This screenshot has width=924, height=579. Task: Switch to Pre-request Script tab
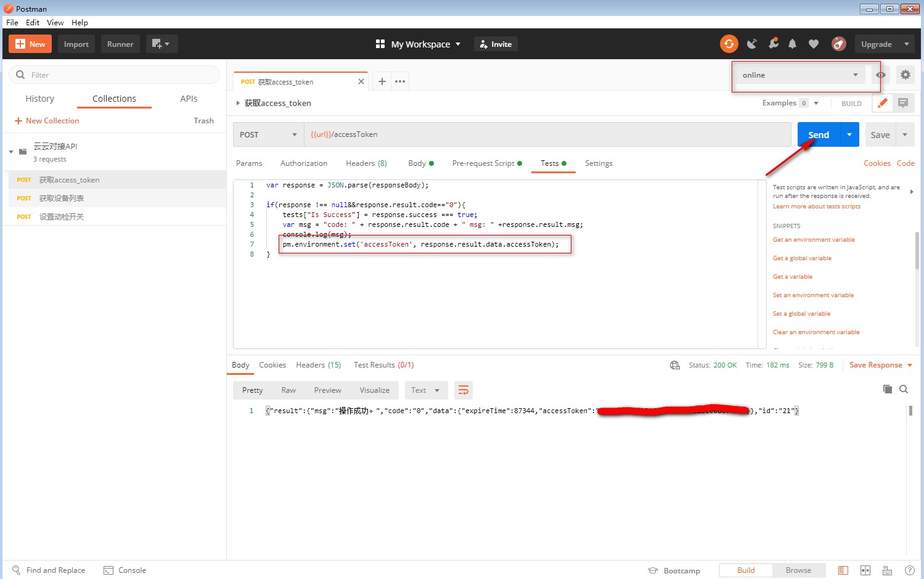point(483,163)
